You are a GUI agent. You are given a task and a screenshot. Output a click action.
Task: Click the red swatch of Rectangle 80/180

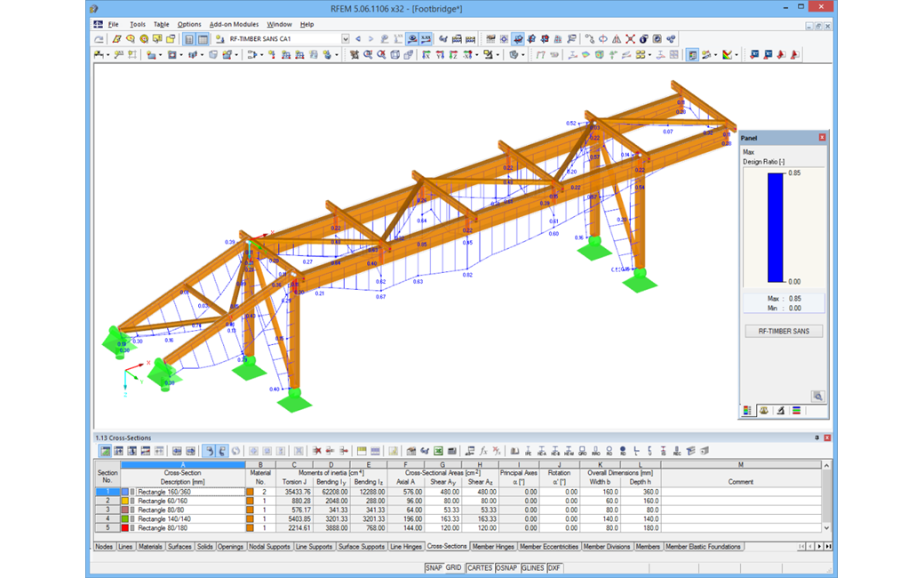pos(124,526)
